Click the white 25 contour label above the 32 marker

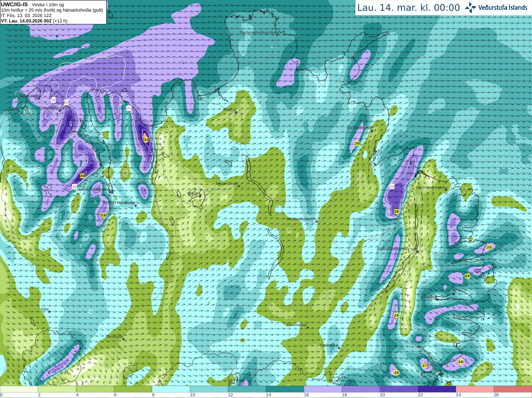(129, 108)
